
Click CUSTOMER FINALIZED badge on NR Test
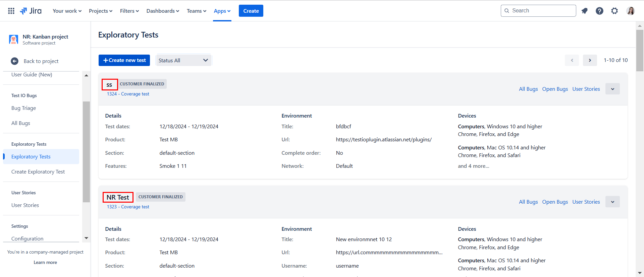click(161, 197)
